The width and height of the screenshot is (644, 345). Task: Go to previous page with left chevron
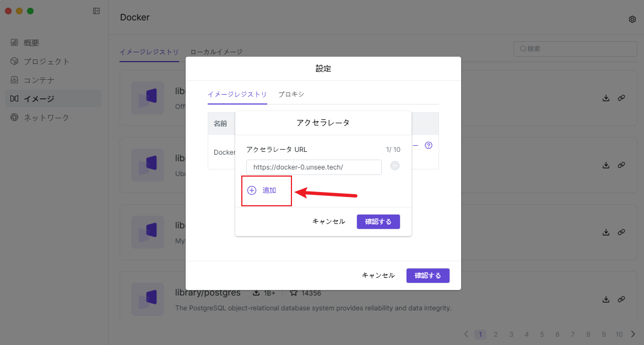pos(466,334)
